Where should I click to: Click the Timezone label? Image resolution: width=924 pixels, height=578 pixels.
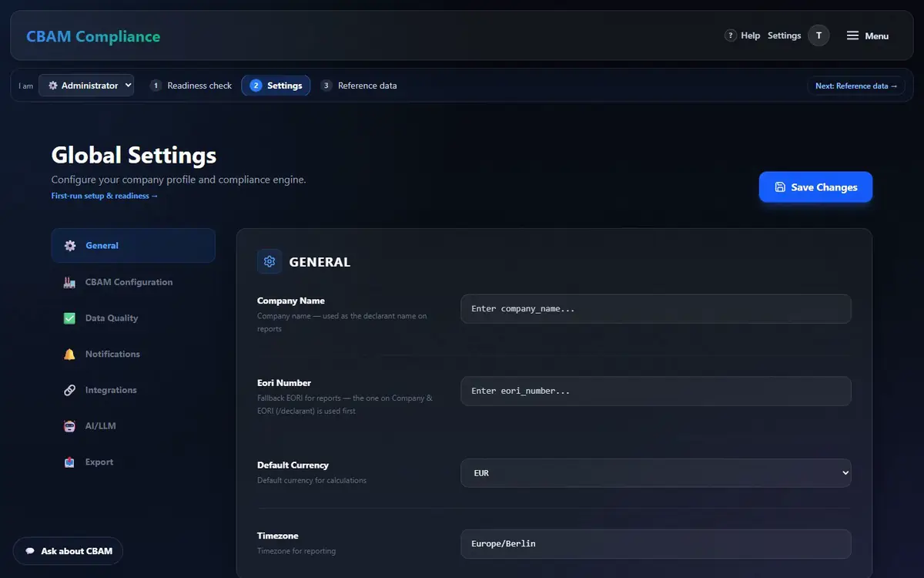point(278,536)
